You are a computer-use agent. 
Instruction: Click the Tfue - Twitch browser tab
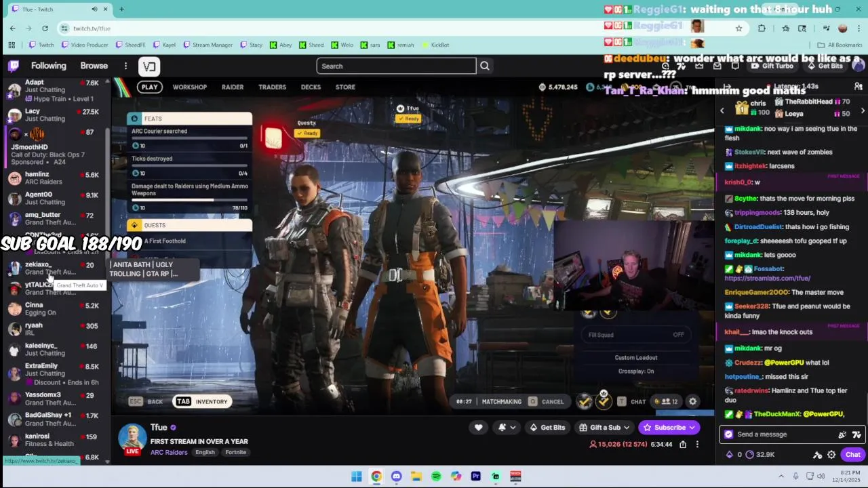pyautogui.click(x=58, y=9)
